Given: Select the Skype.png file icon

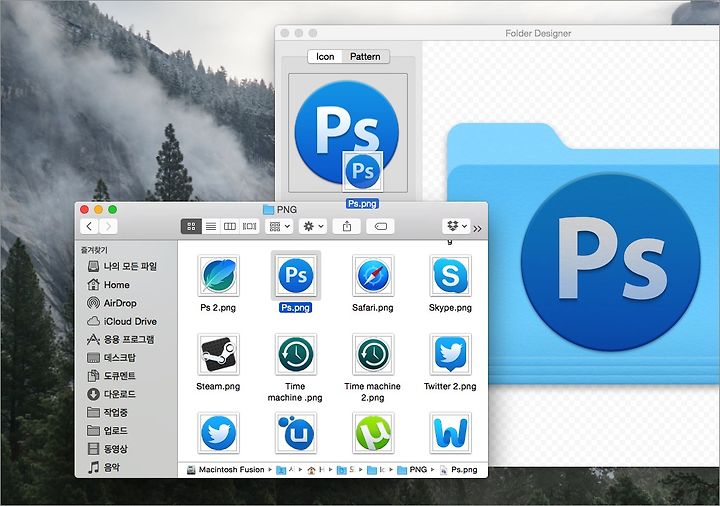Looking at the screenshot, I should click(x=450, y=275).
